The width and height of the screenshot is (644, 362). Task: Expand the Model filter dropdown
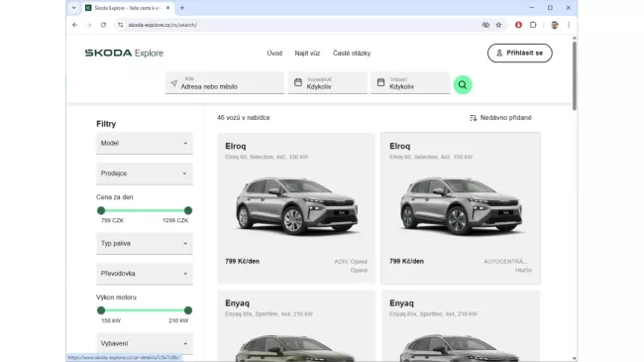click(x=145, y=143)
